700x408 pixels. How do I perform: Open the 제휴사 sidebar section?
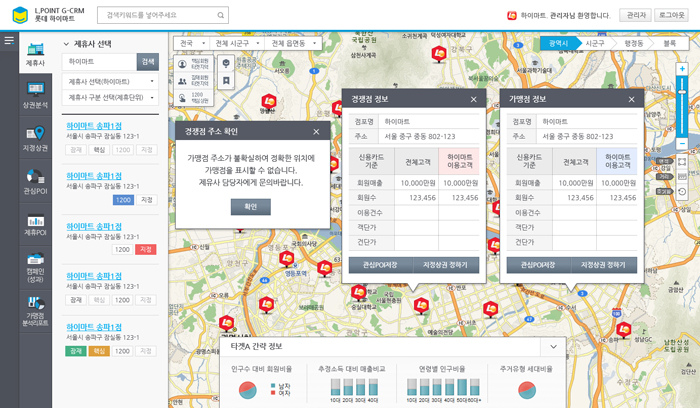tap(35, 54)
